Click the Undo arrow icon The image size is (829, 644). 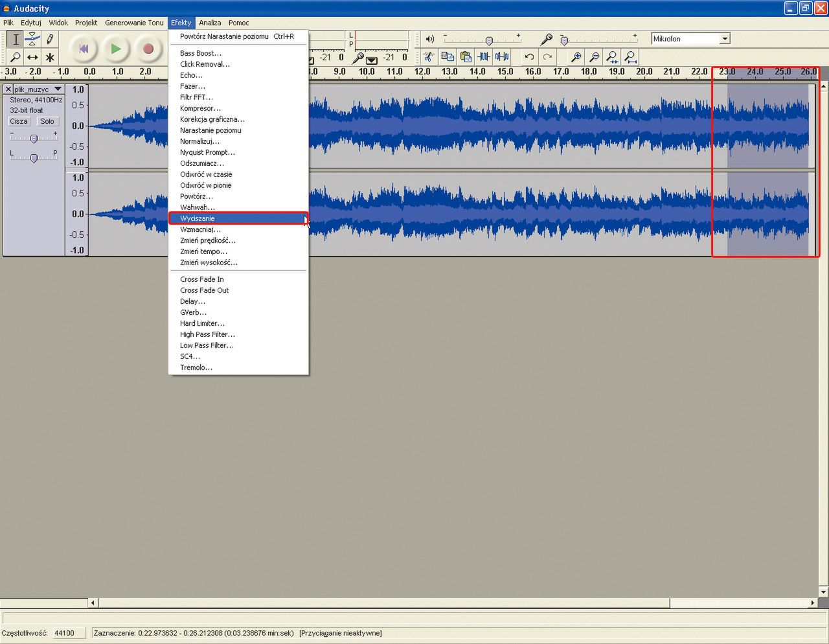530,57
